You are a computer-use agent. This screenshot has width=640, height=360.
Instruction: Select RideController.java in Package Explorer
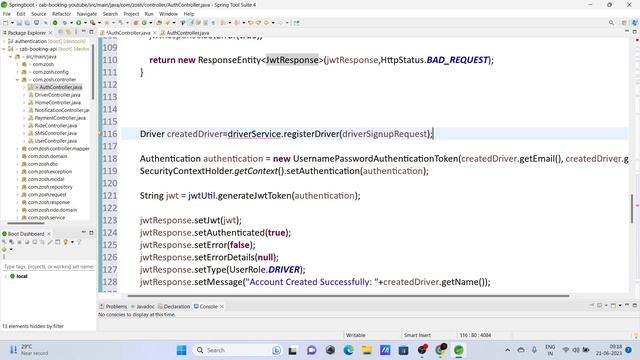tap(56, 126)
